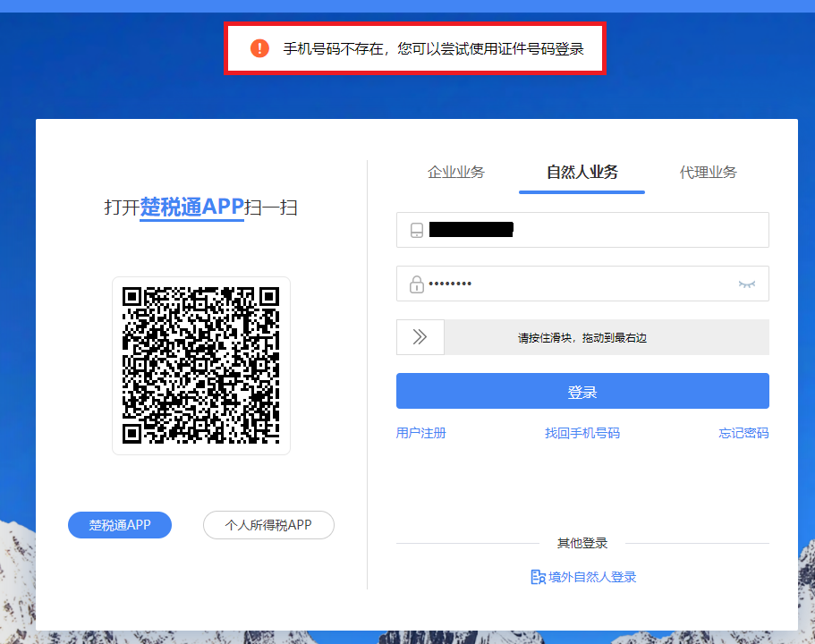This screenshot has height=644, width=815.
Task: Click the blue 登录 button
Action: coord(582,391)
